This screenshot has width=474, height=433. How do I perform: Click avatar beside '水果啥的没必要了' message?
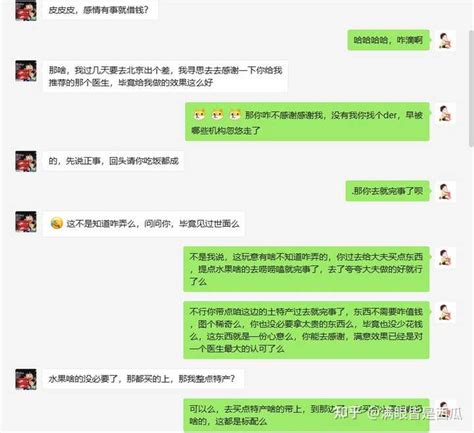click(26, 379)
